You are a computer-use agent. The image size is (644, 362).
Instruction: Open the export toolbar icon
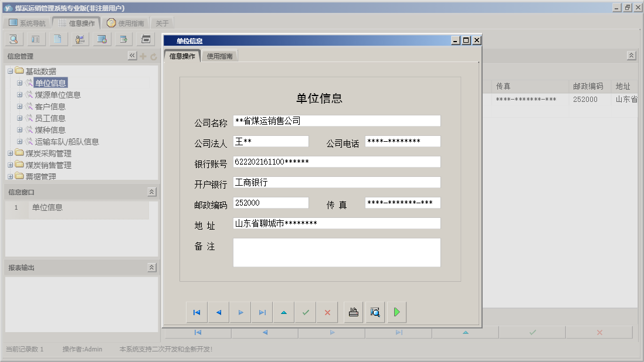124,39
